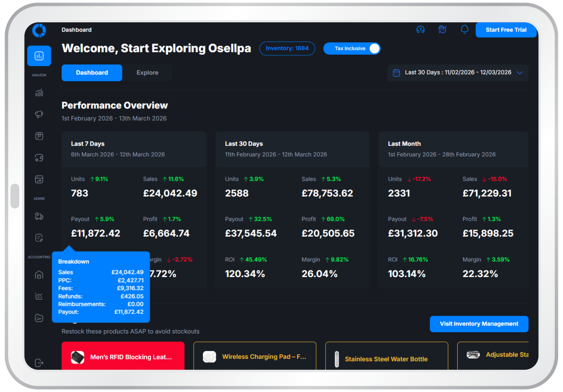Click the calendar icon in date selector

coord(396,73)
